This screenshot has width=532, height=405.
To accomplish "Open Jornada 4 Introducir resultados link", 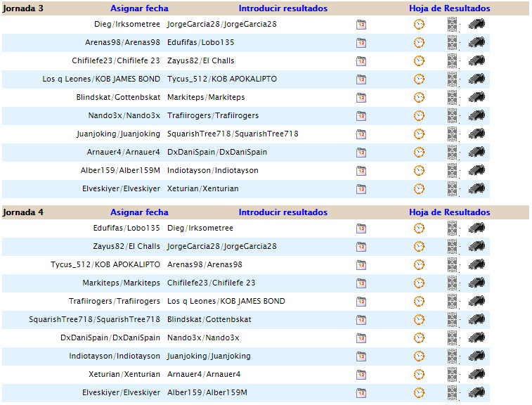I will pos(283,212).
